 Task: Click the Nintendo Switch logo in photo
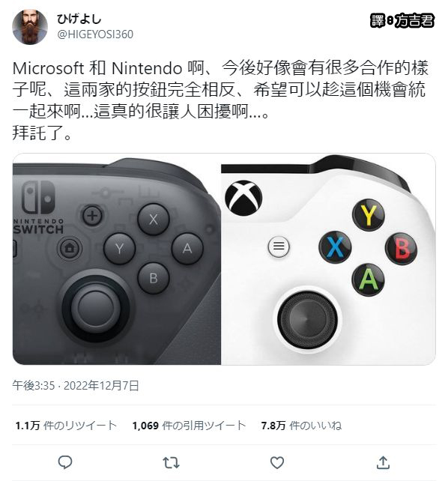39,208
